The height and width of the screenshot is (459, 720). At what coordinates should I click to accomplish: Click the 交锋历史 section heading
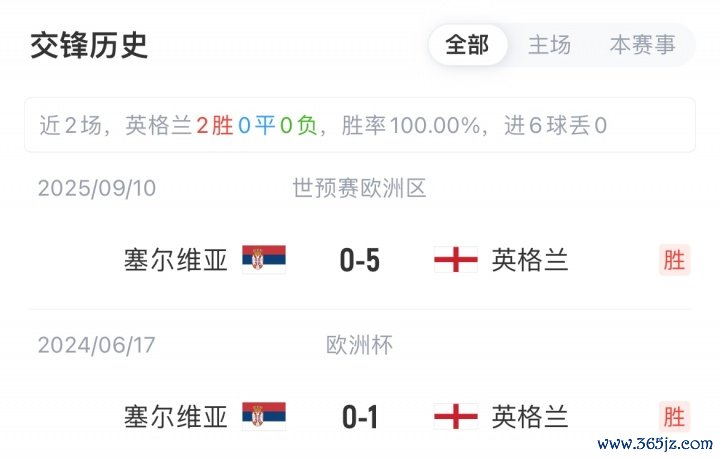click(x=89, y=46)
